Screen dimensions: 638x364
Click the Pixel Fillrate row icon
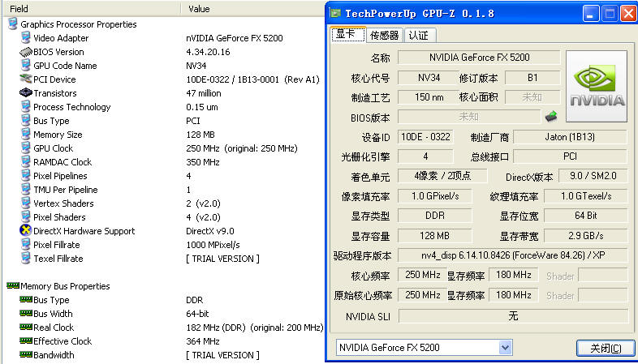coord(26,245)
